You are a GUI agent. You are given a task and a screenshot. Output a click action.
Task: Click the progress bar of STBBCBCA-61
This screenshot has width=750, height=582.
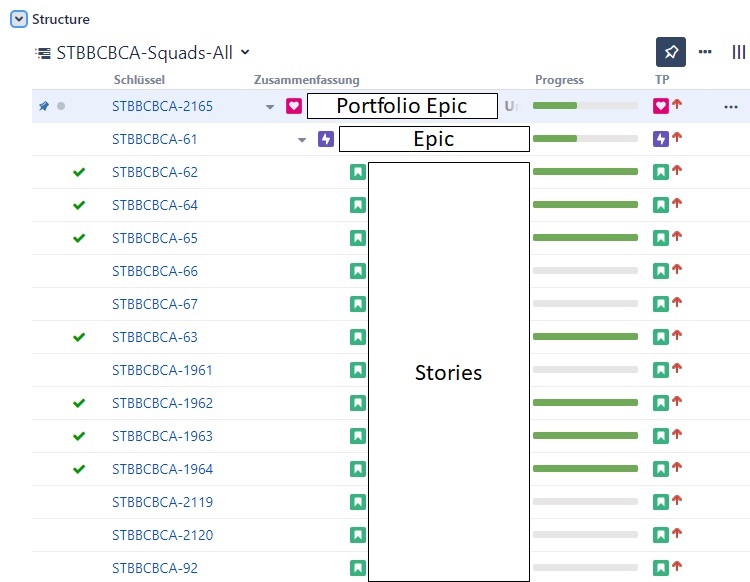tap(585, 139)
